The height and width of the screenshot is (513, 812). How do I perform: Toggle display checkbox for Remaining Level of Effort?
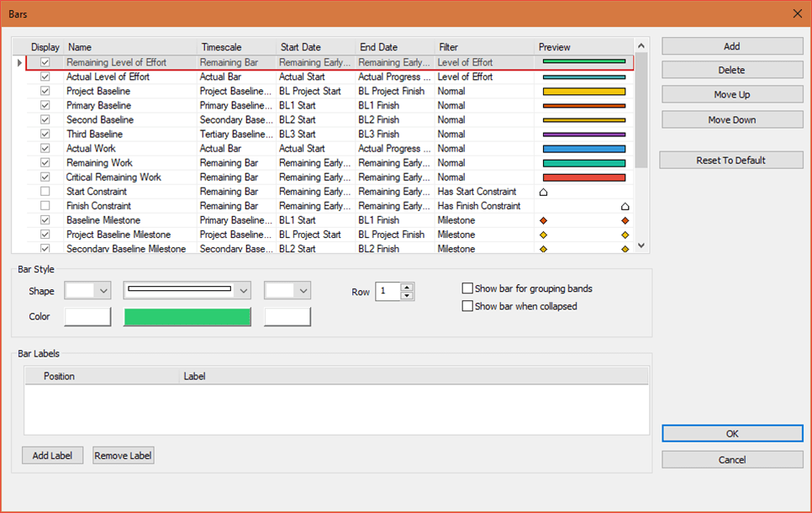[45, 62]
